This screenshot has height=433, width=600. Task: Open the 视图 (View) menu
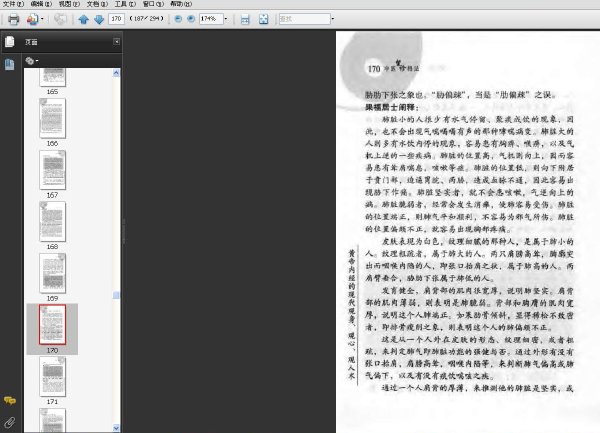click(69, 4)
